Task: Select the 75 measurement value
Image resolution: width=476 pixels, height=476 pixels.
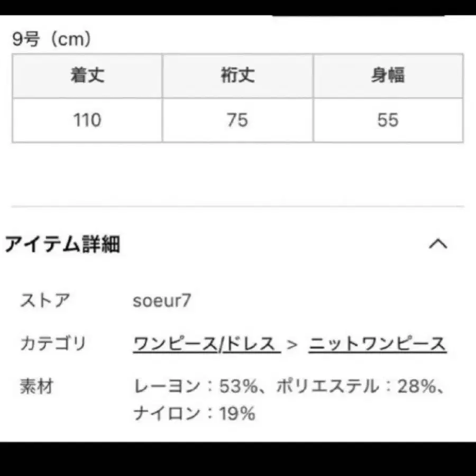Action: coord(238,121)
